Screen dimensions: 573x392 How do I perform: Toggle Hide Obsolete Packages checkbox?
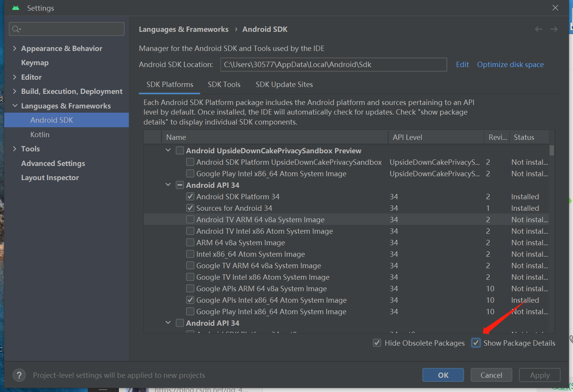pos(377,343)
